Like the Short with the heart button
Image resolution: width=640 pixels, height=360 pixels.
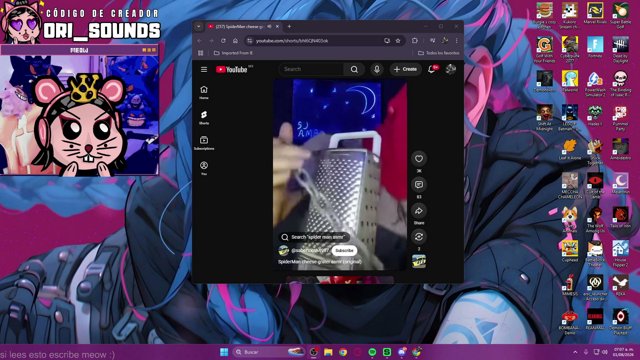(x=419, y=159)
